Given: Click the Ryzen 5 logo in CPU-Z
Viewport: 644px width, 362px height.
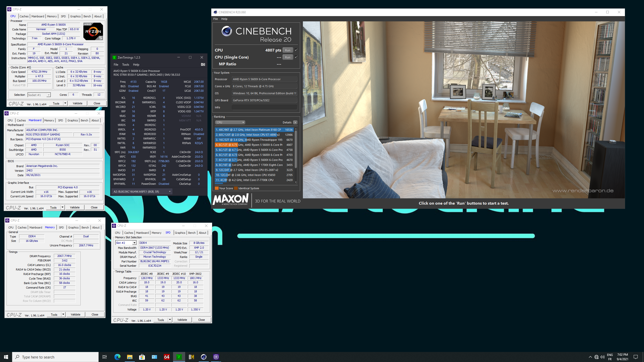Looking at the screenshot, I should (93, 31).
